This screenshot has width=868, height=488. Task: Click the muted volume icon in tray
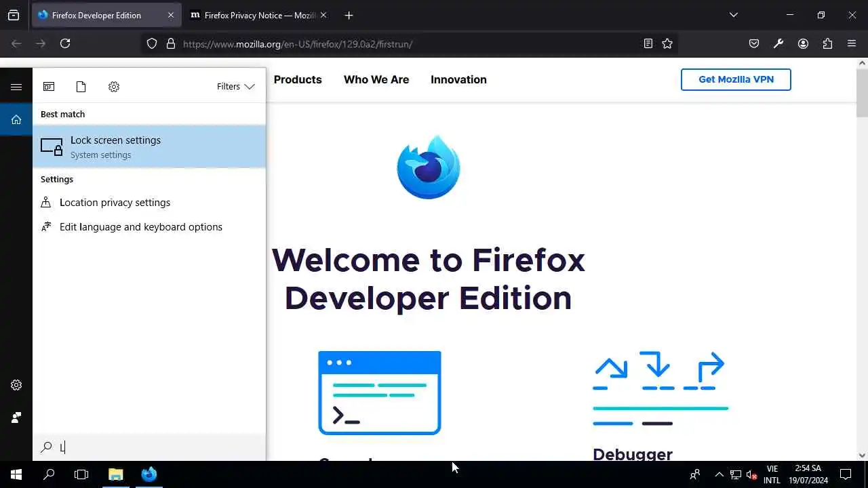point(751,474)
